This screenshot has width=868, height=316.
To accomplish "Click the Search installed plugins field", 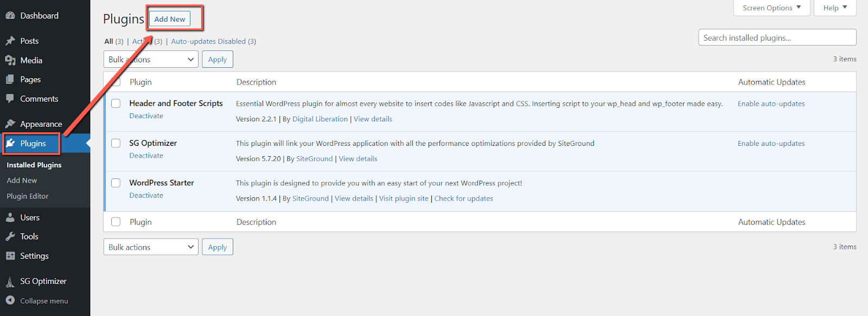I will (x=777, y=37).
